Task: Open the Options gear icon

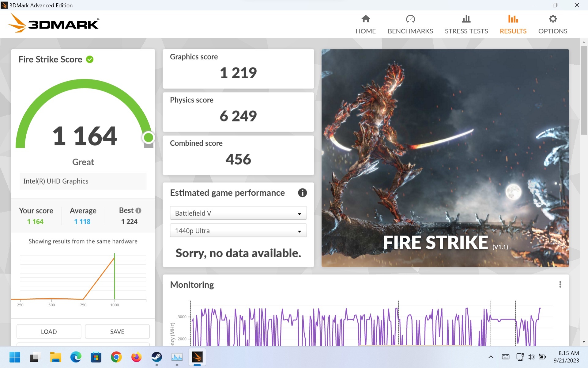Action: [x=552, y=19]
